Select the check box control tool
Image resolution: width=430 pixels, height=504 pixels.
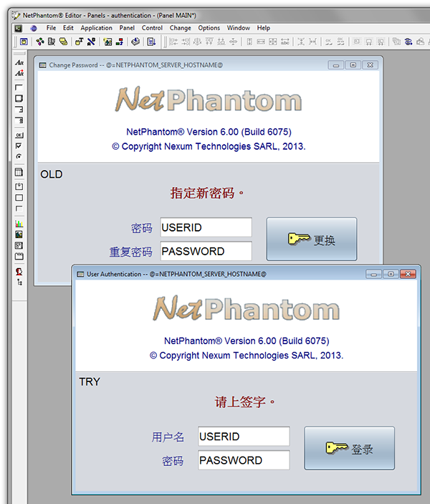pyautogui.click(x=19, y=146)
